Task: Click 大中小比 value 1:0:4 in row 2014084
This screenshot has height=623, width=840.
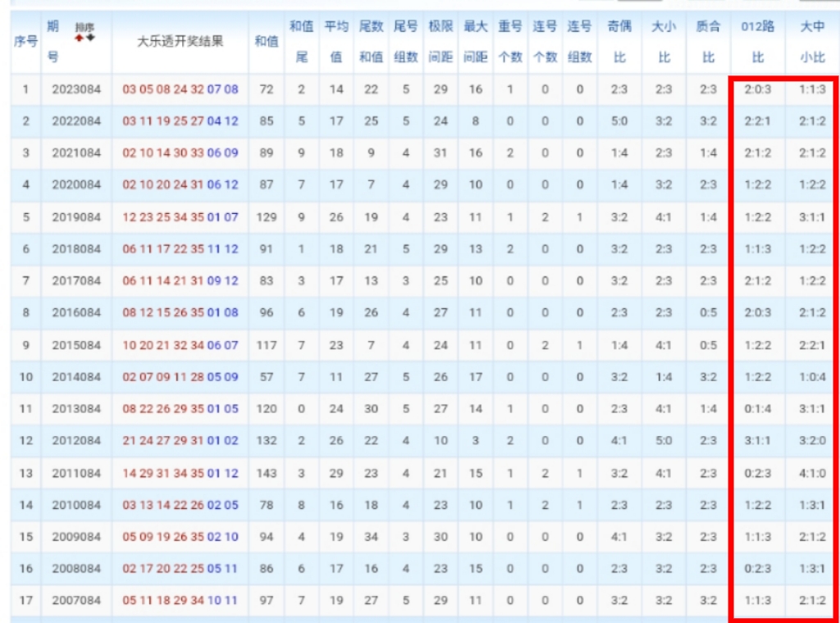Action: click(813, 377)
